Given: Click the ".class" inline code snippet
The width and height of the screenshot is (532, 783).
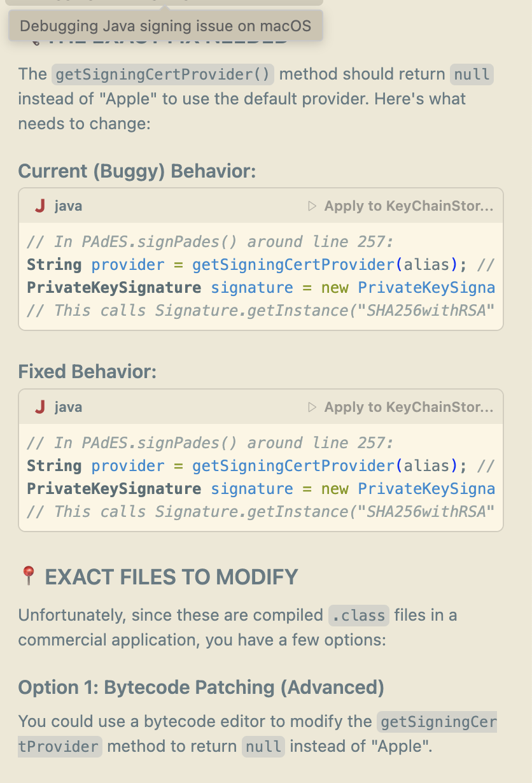Looking at the screenshot, I should (x=359, y=616).
